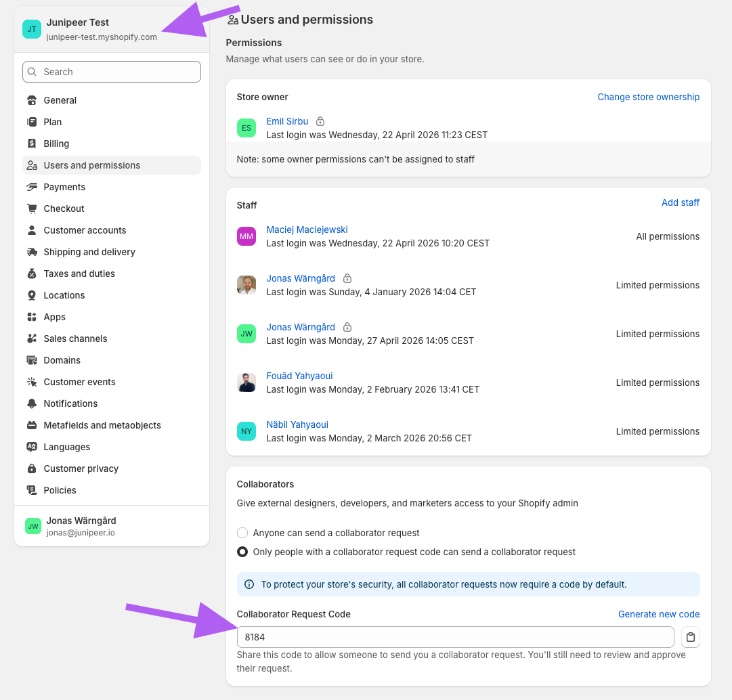Click the lock icon beside Emil Sirbu

320,121
